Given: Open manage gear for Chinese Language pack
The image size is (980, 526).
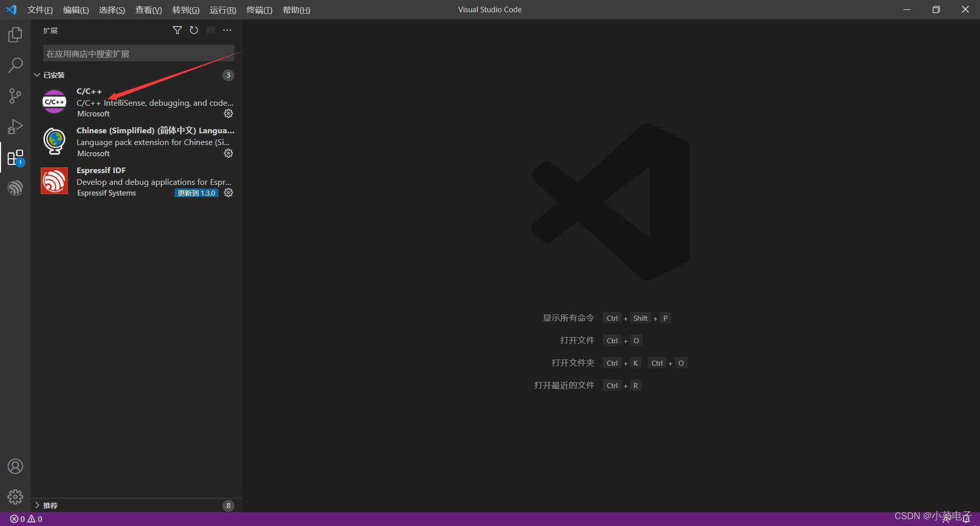Looking at the screenshot, I should click(229, 153).
